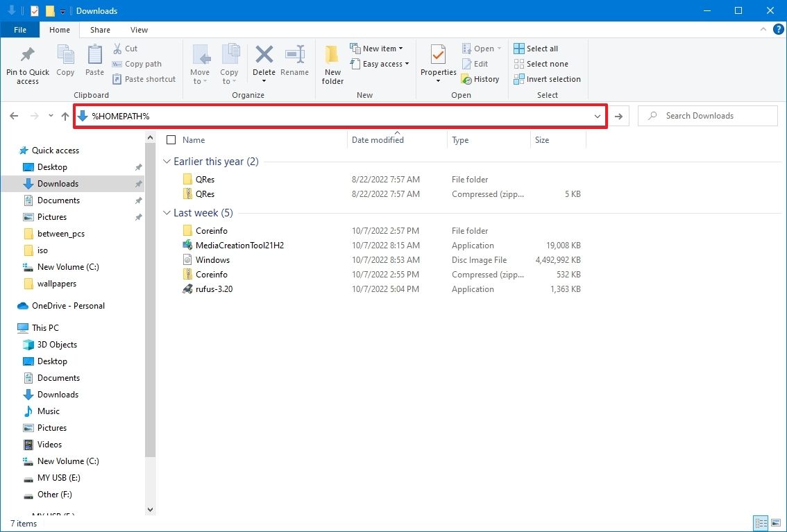Switch to the View ribbon tab

tap(139, 30)
